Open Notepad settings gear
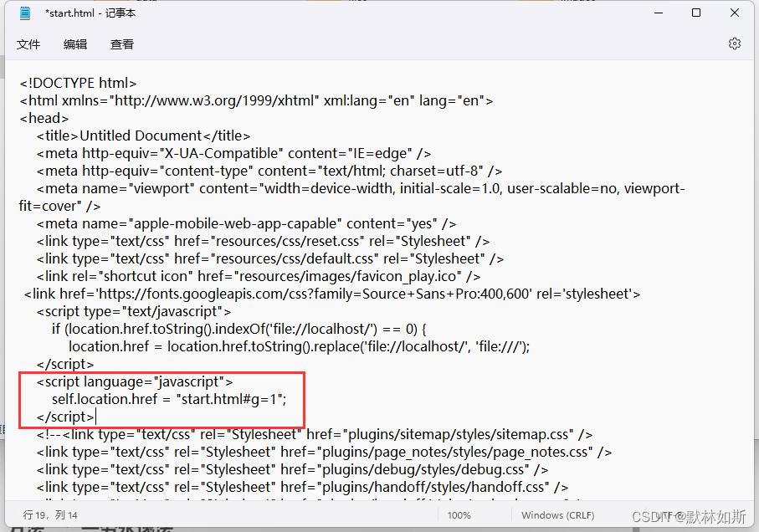The height and width of the screenshot is (532, 759). click(734, 43)
